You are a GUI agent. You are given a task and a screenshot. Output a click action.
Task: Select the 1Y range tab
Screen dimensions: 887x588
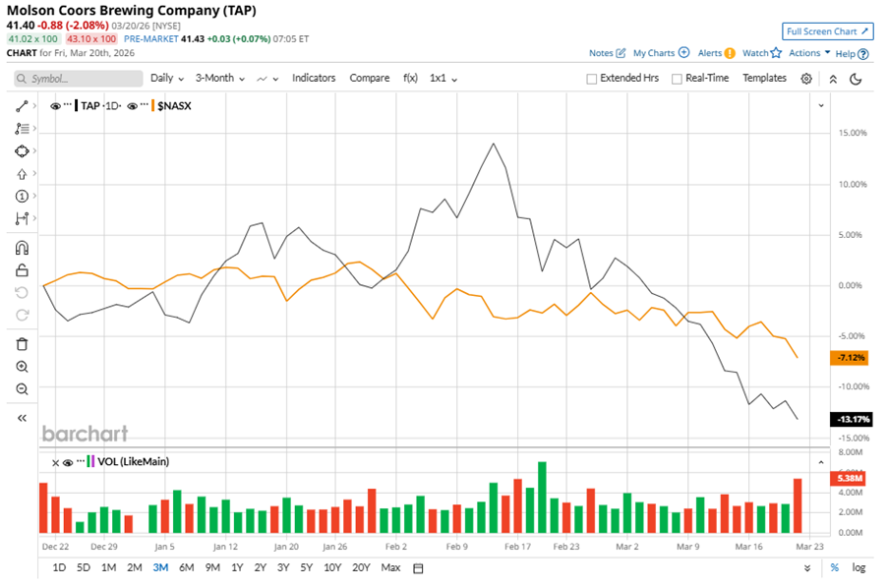pos(237,567)
